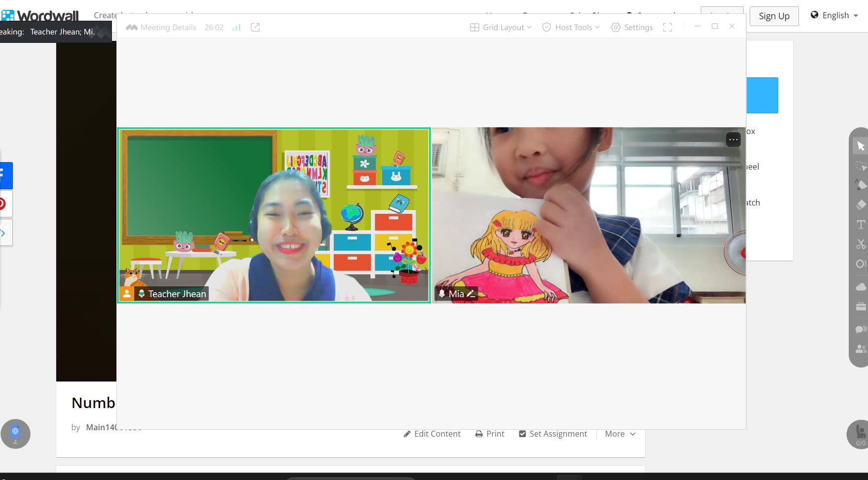Open the More menu below activity
The width and height of the screenshot is (868, 480).
click(620, 434)
